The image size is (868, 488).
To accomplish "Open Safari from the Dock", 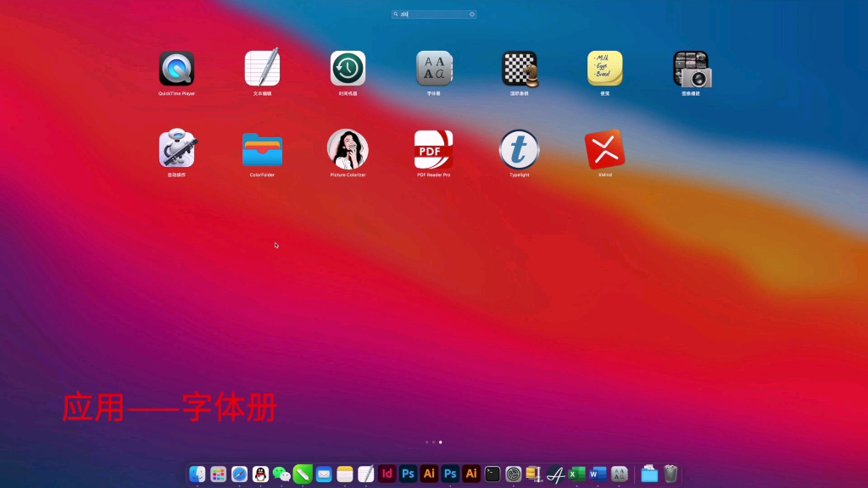I will (x=239, y=474).
